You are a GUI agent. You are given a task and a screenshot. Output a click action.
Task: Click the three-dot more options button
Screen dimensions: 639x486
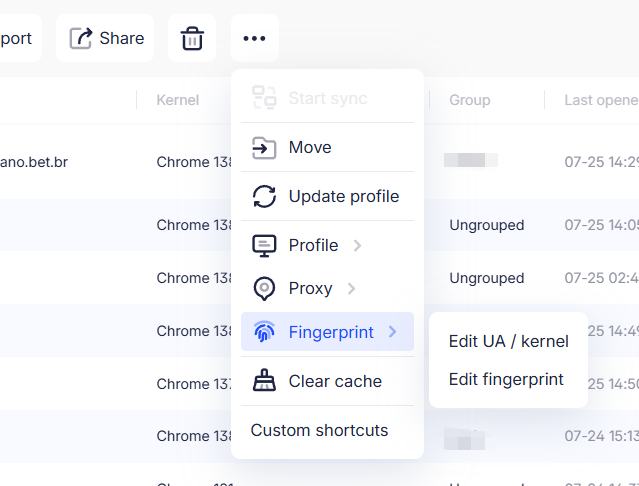[255, 38]
